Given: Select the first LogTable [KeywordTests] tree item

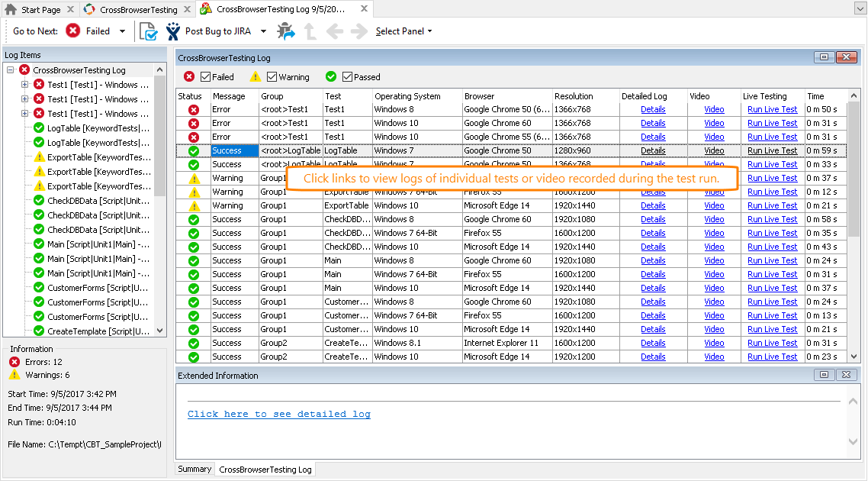Looking at the screenshot, I should point(98,128).
